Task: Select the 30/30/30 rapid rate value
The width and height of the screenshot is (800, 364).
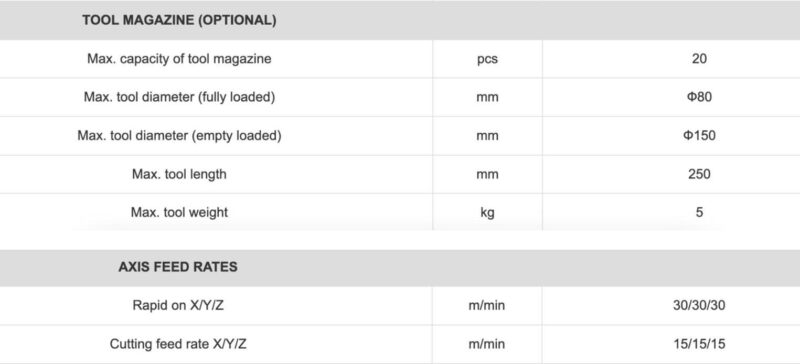Action: (699, 305)
